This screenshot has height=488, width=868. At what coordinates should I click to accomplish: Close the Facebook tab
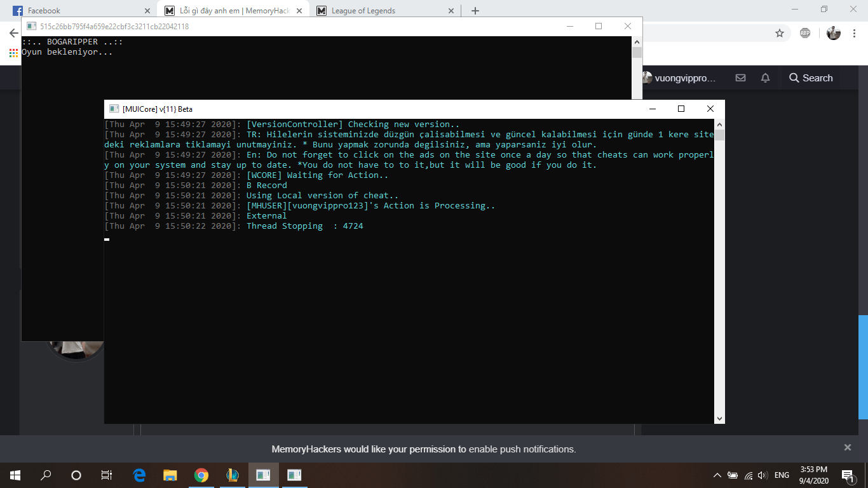[x=147, y=11]
